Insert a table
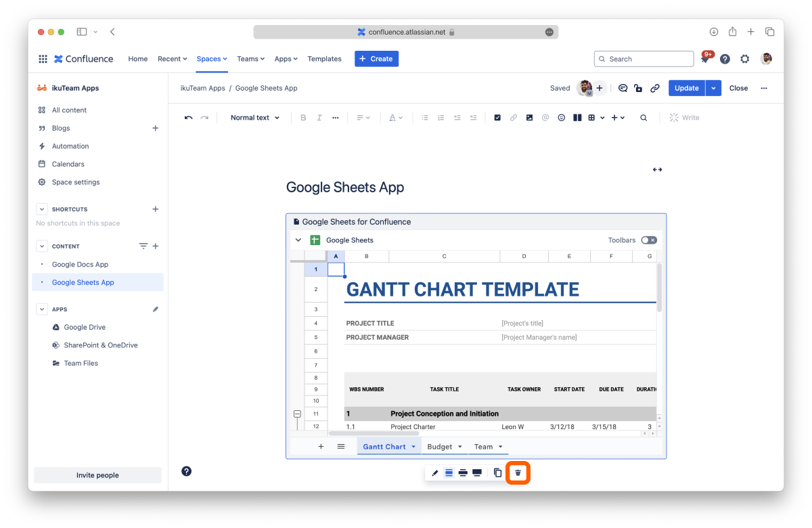The height and width of the screenshot is (528, 812). pyautogui.click(x=591, y=118)
